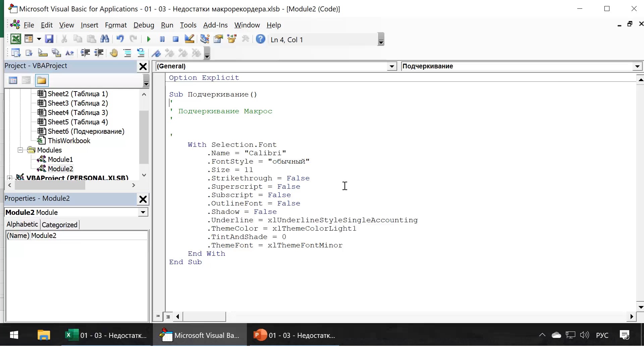The width and height of the screenshot is (644, 362).
Task: Close the Properties - Module2 panel
Action: click(x=143, y=199)
